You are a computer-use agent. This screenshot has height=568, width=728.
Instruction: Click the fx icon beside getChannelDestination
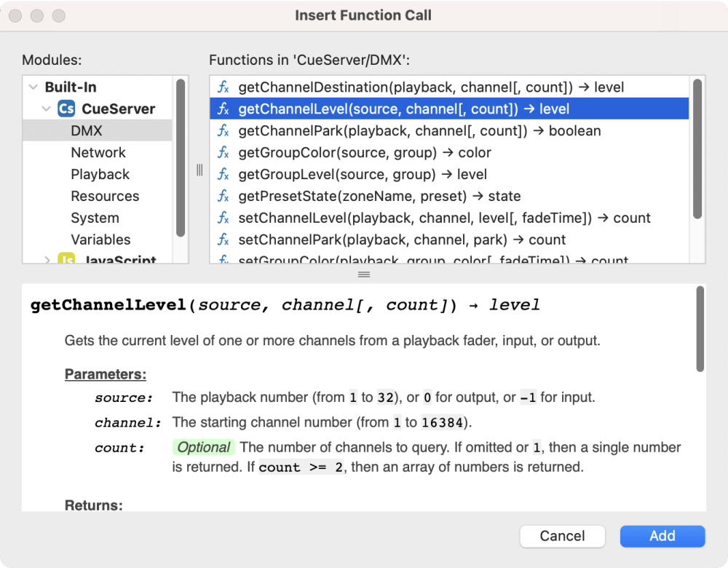223,87
